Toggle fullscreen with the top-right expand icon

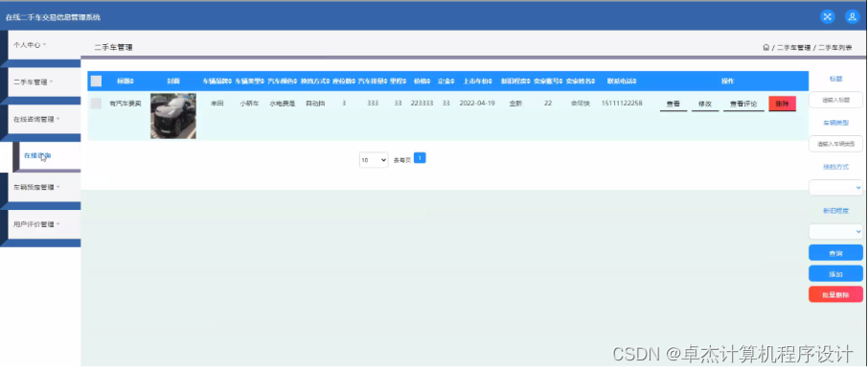coord(827,16)
